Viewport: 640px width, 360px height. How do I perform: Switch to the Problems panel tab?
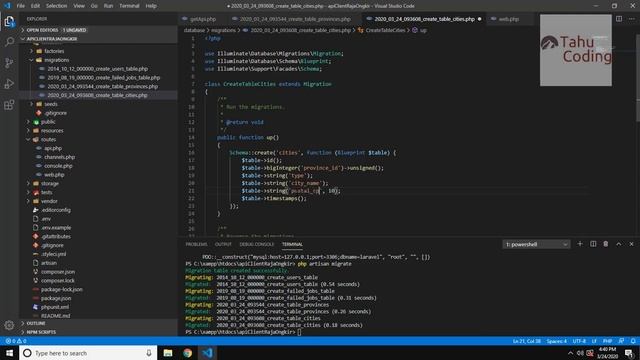196,244
